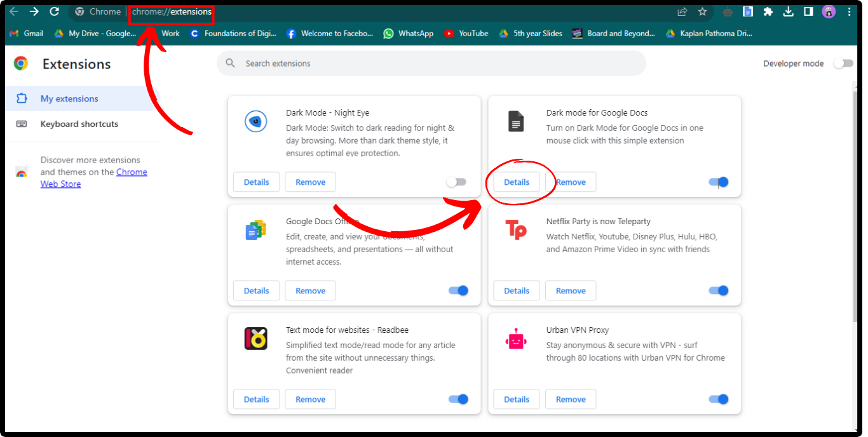The image size is (868, 437).
Task: Enable Dark Mode - Night Eye extension
Action: [456, 182]
